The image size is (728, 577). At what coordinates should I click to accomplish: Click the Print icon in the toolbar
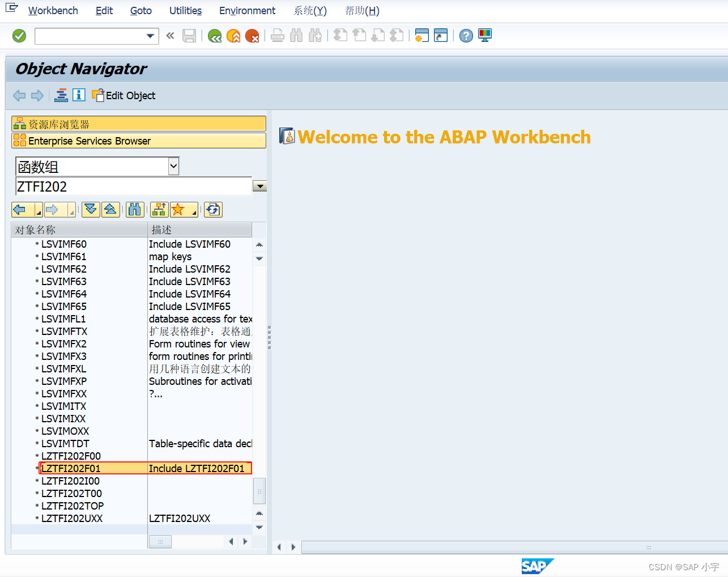[x=278, y=36]
